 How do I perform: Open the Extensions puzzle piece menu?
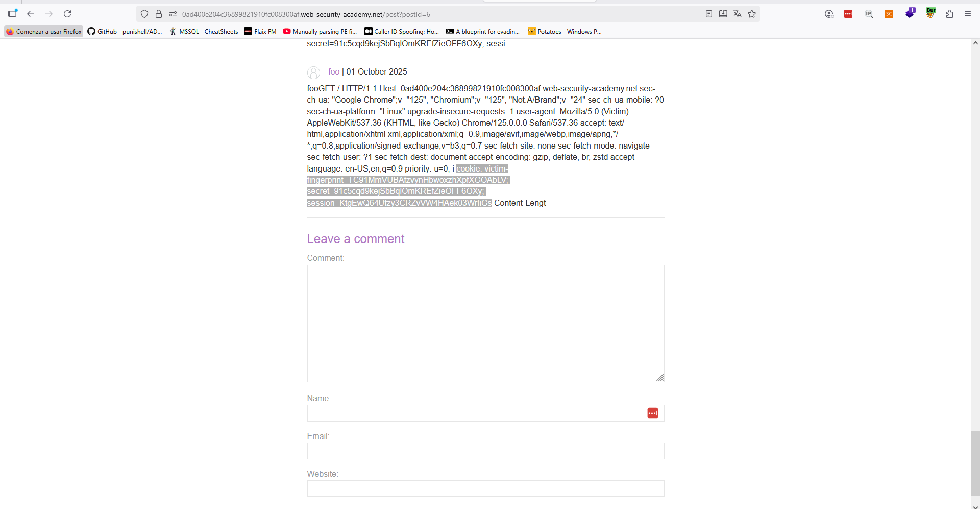pyautogui.click(x=949, y=14)
